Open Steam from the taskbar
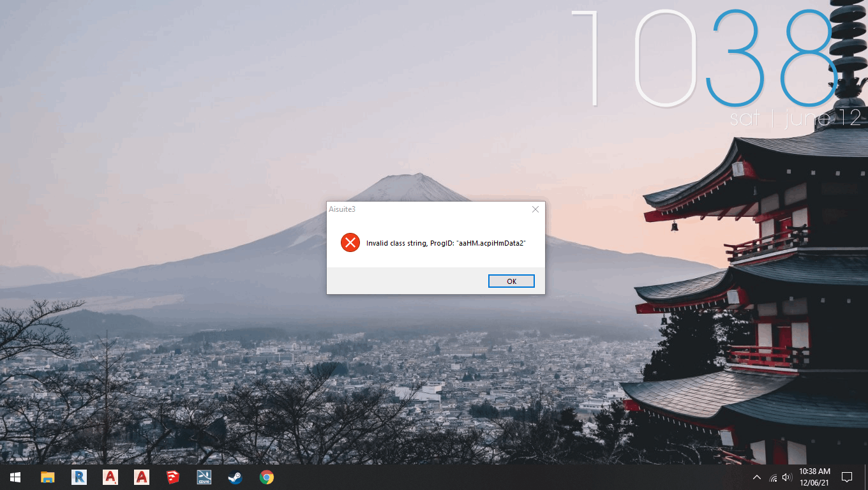Screen dimensions: 868x490 (x=235, y=477)
